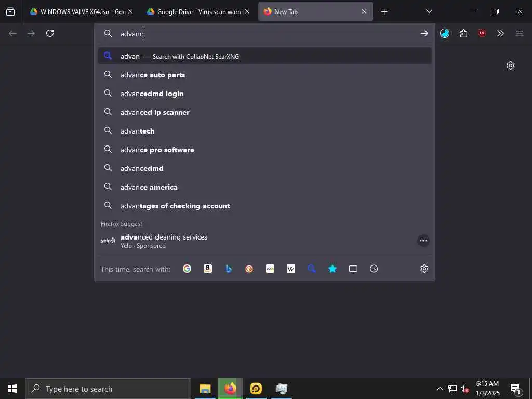Focus the address bar text field
The width and height of the screenshot is (532, 399).
pos(264,34)
